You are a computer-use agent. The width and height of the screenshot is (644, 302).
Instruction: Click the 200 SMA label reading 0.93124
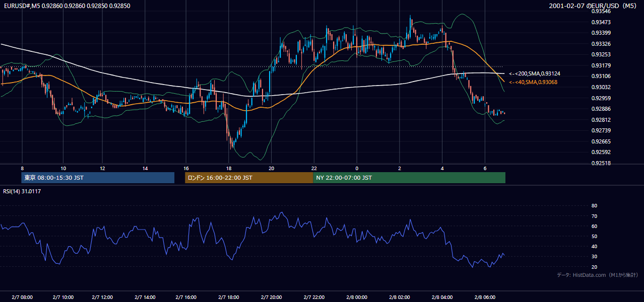tap(534, 73)
